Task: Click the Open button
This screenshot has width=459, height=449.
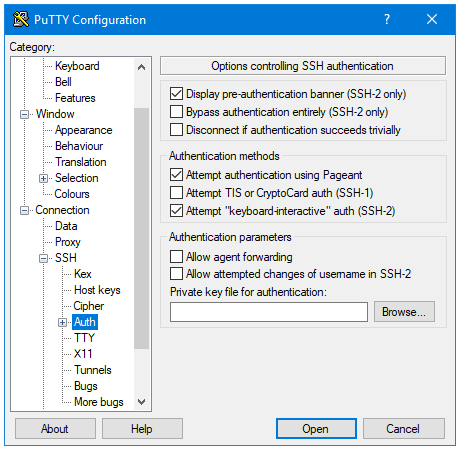Action: tap(316, 428)
